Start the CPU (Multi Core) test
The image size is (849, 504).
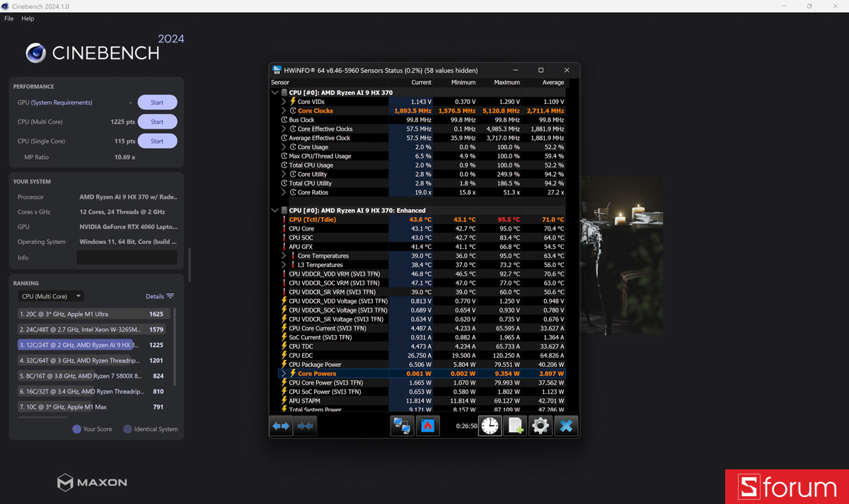[157, 122]
